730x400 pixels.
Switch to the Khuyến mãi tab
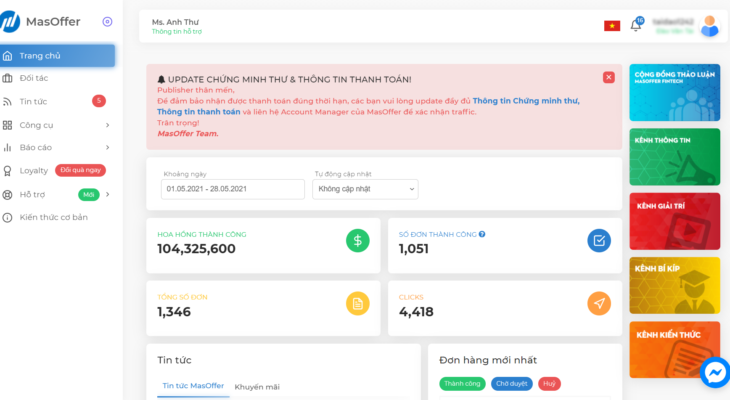257,387
